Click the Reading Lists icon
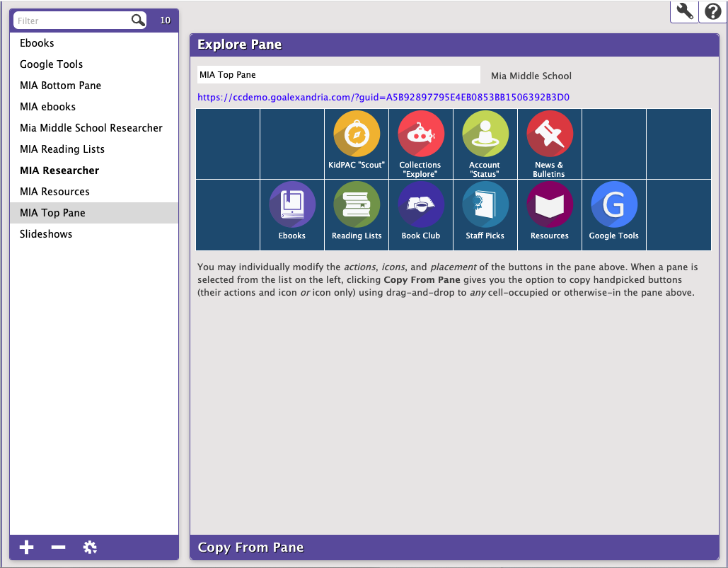 pos(357,205)
